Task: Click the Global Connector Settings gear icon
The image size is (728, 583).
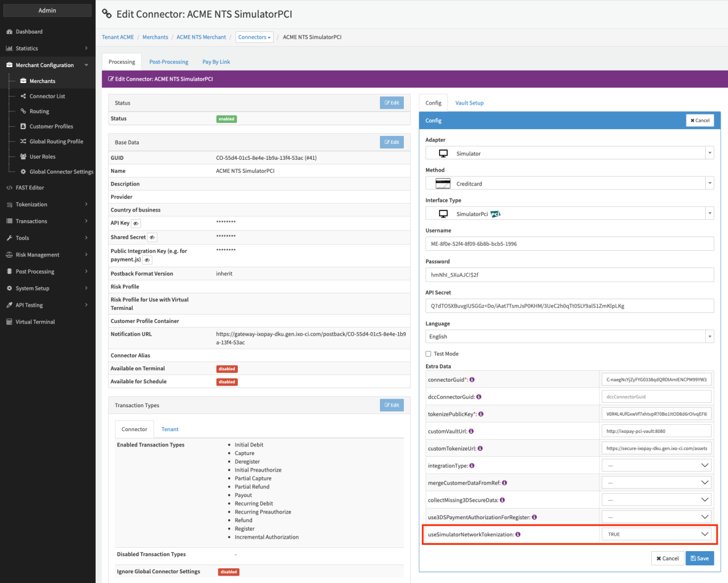Action: point(23,172)
